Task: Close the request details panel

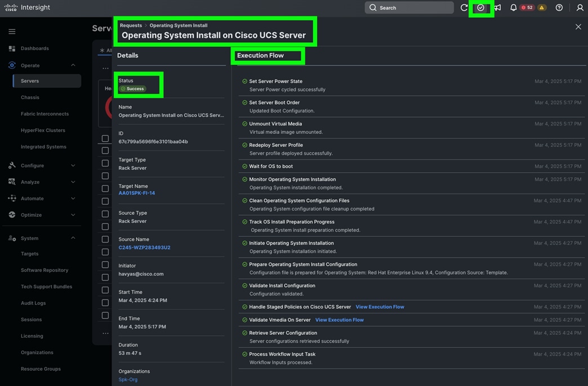Action: [578, 26]
